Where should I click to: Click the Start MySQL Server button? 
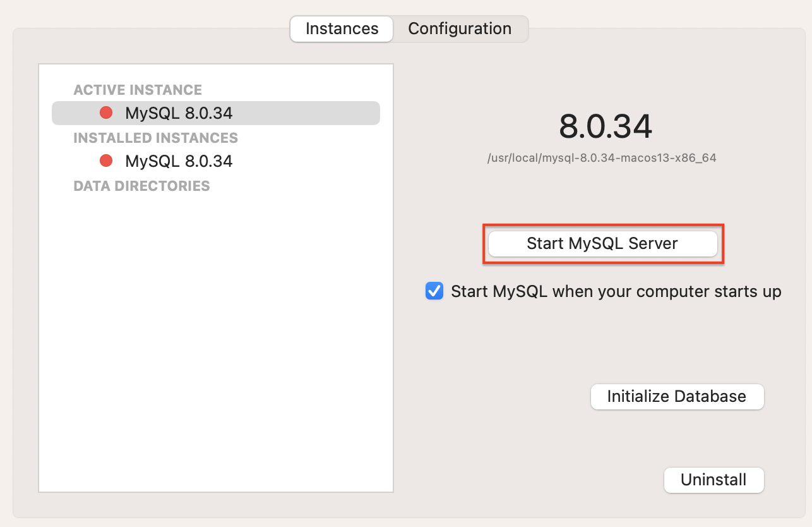click(x=603, y=244)
